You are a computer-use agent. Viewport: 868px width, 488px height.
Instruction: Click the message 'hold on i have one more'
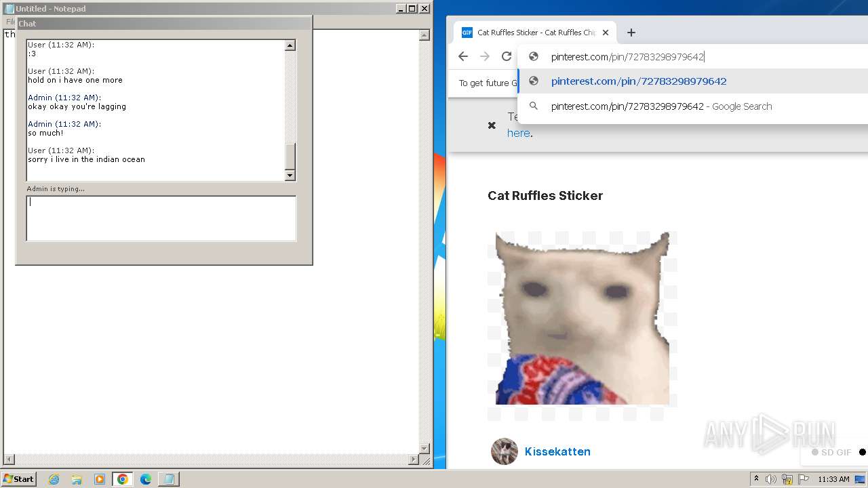tap(75, 80)
